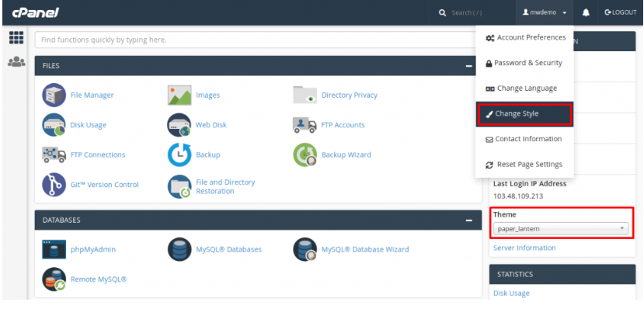Click the Web Disk link text
Viewport: 644px width, 309px height.
pyautogui.click(x=211, y=125)
